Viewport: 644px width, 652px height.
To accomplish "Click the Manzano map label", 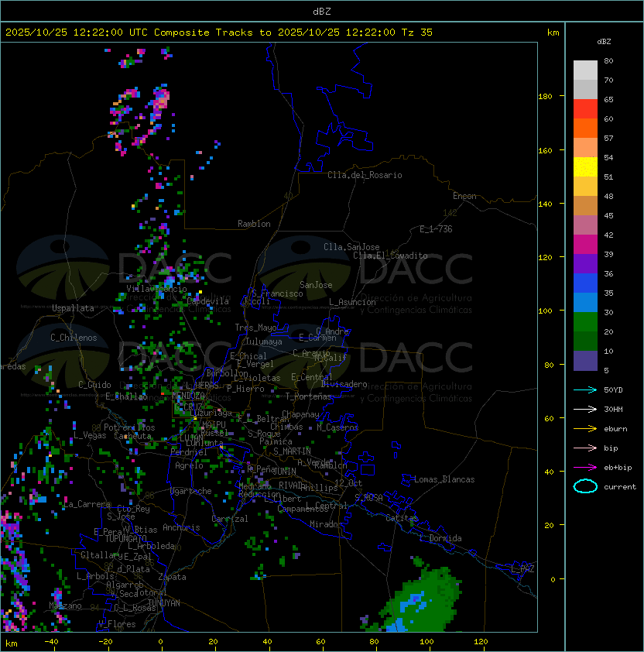I will tap(65, 606).
